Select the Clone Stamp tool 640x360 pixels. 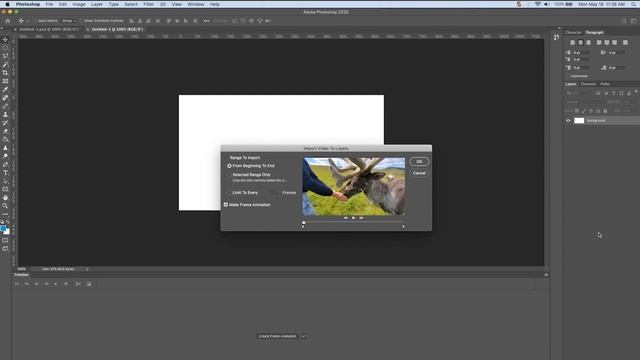(5, 114)
